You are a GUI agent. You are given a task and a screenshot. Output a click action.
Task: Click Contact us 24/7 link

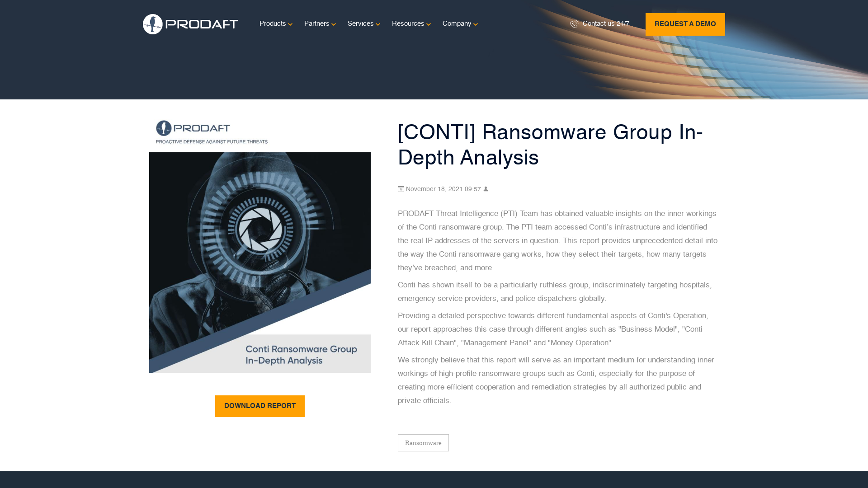606,23
